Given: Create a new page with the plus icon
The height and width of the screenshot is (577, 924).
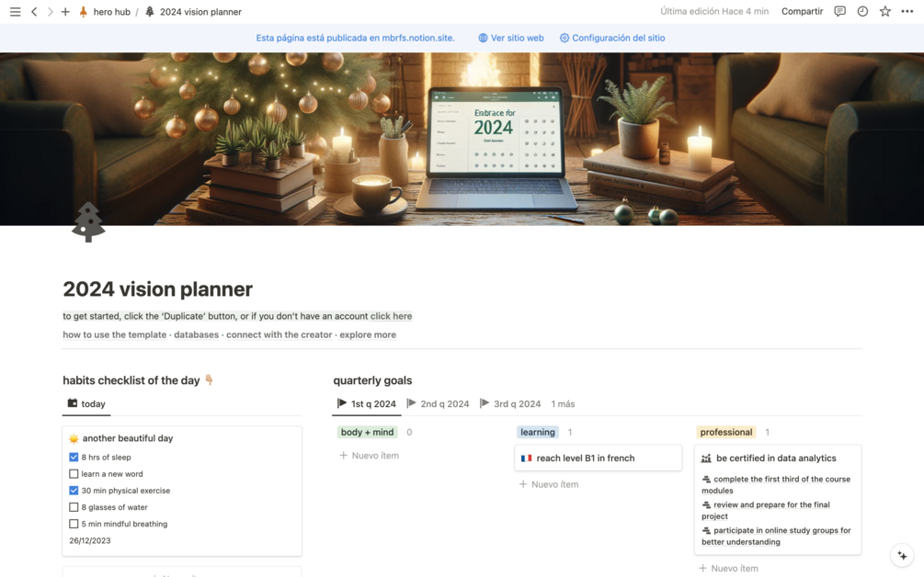Looking at the screenshot, I should [65, 11].
